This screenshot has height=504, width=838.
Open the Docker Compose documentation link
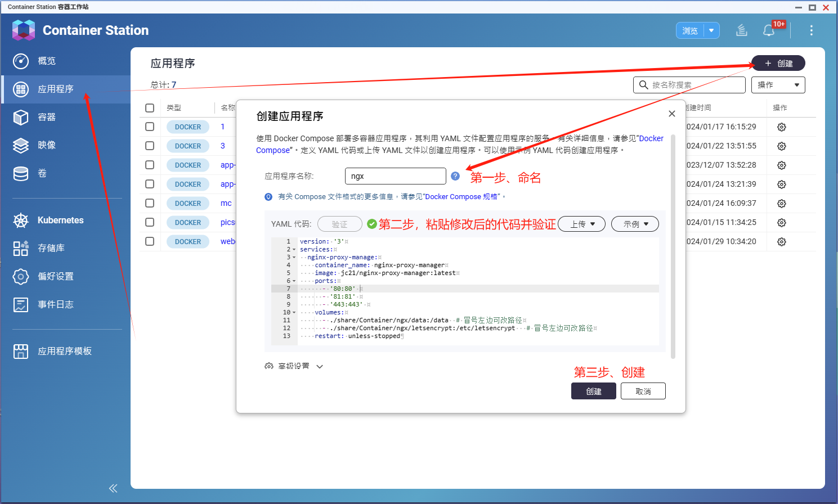[x=651, y=138]
